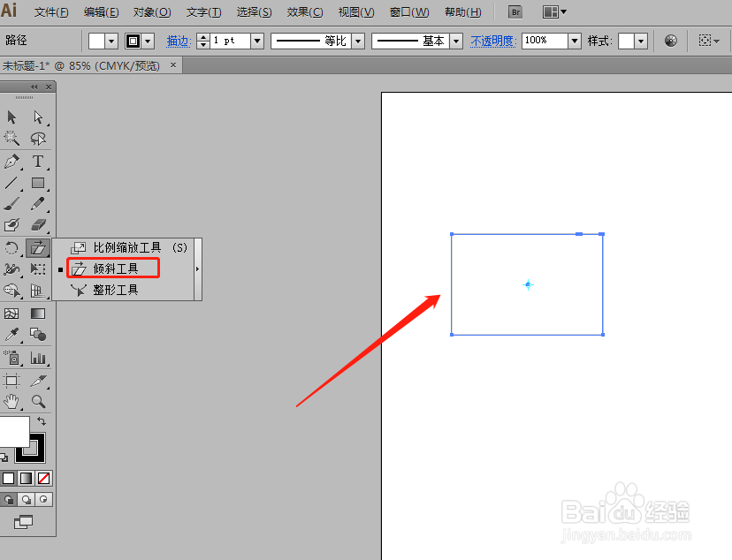
Task: Swap fill and stroke colors
Action: tap(42, 421)
